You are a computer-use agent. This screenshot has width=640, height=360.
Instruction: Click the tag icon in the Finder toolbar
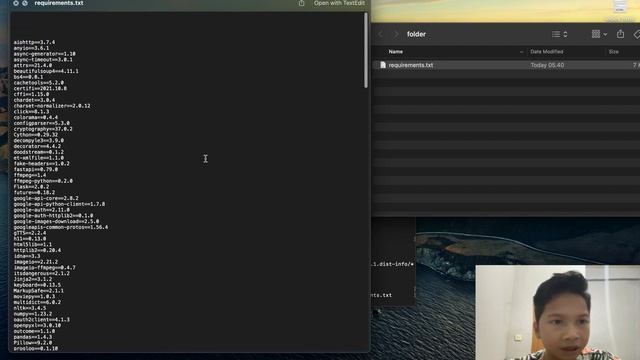636,35
